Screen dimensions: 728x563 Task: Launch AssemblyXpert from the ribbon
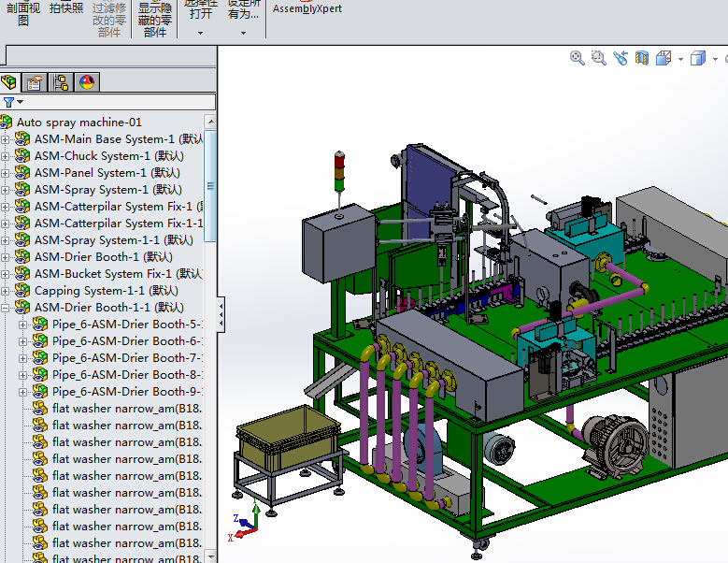(x=307, y=7)
